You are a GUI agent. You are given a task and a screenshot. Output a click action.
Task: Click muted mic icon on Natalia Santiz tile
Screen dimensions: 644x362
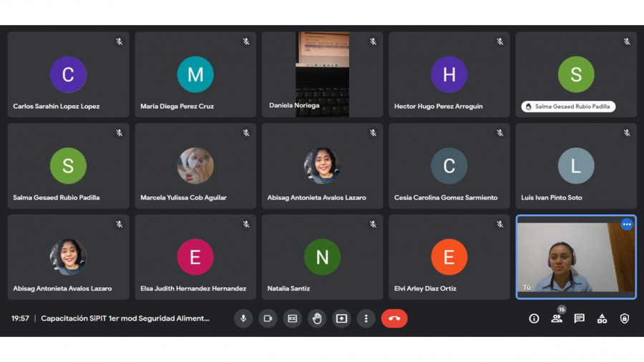click(x=373, y=225)
